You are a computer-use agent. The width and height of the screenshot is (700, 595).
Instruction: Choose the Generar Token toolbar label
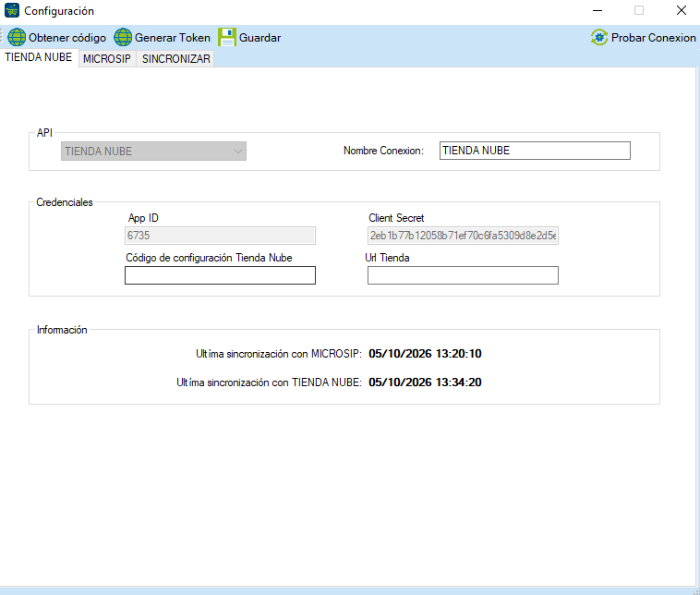pos(173,38)
